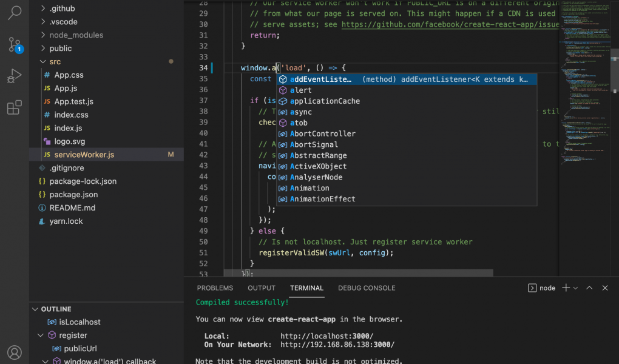The image size is (619, 364).
Task: Pick ActiveXObject from suggestions
Action: (407, 166)
